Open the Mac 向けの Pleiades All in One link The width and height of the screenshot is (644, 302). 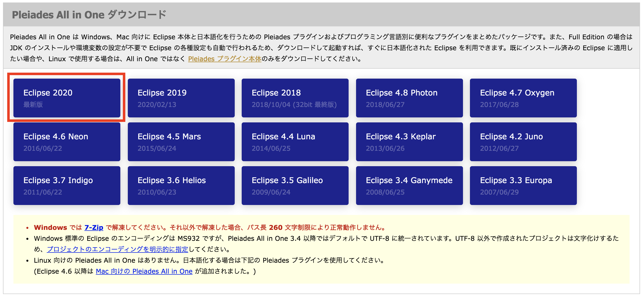coord(144,271)
